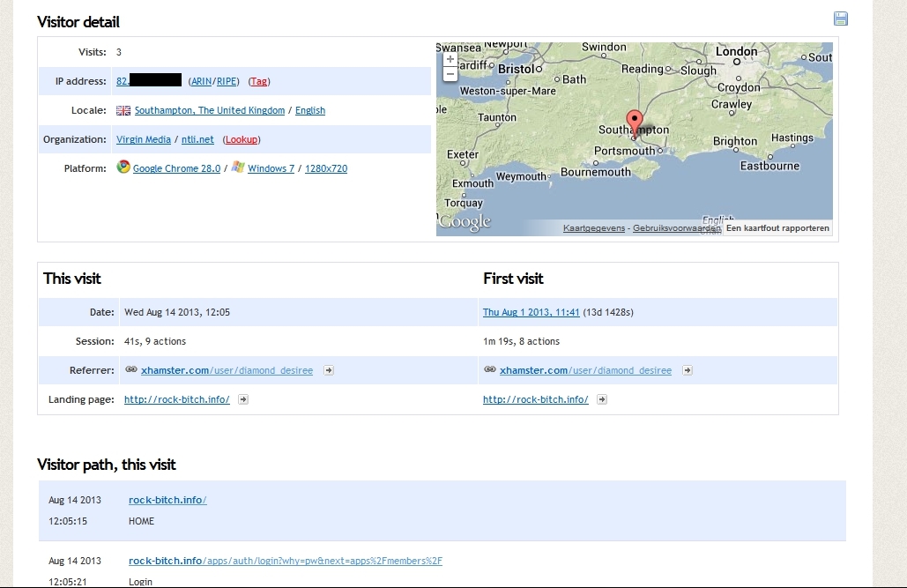Open the login page path link
Viewport: 907px width, 588px height.
coord(285,561)
